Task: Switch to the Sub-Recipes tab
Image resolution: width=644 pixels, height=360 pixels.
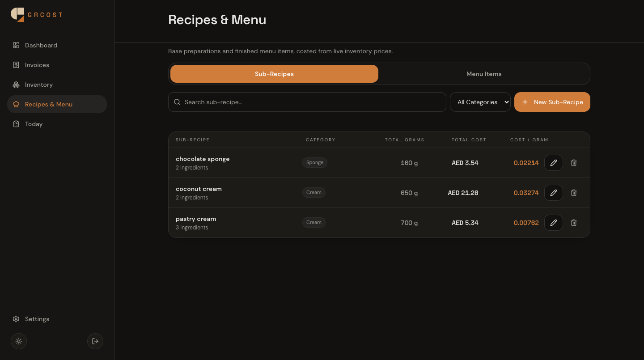Action: pos(274,74)
